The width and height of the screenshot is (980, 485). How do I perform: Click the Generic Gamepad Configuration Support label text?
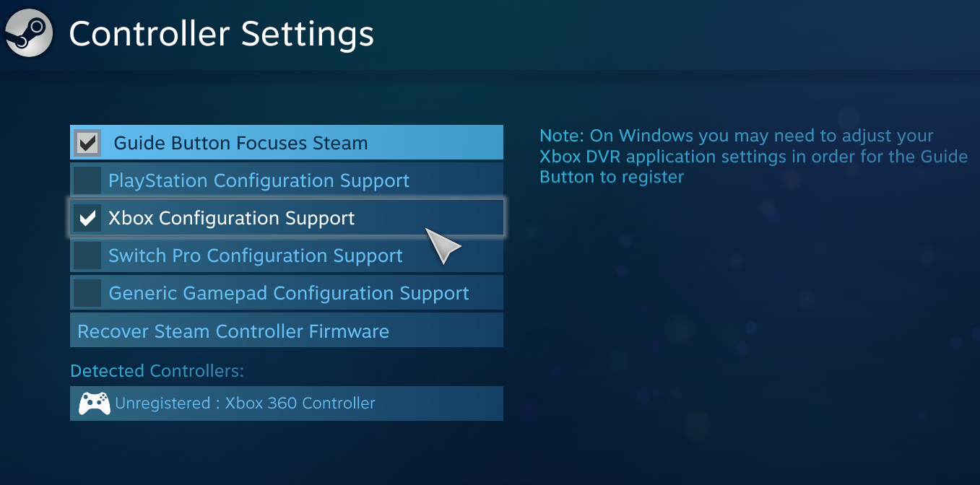(289, 293)
